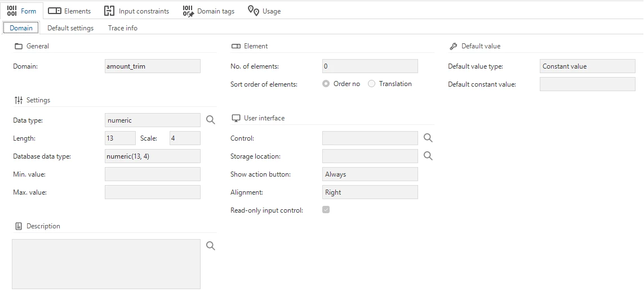Viewport: 644px width, 297px height.
Task: Switch to the Default settings tab
Action: point(70,28)
